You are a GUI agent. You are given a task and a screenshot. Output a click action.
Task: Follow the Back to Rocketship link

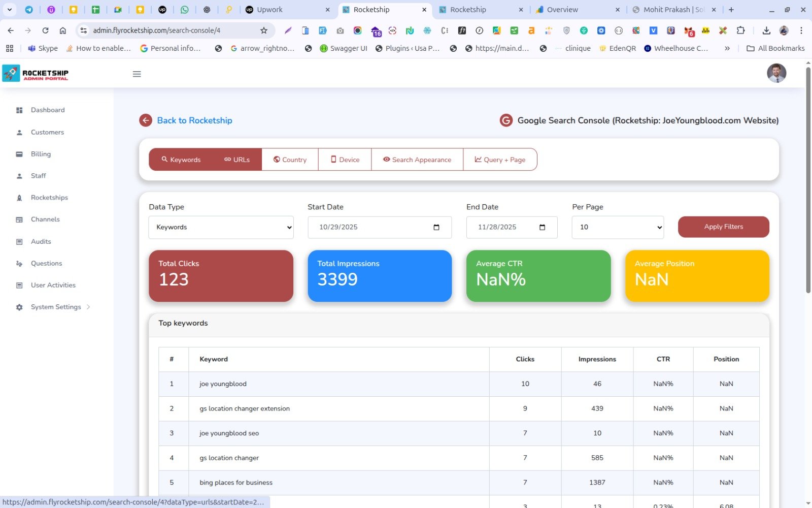tap(194, 120)
